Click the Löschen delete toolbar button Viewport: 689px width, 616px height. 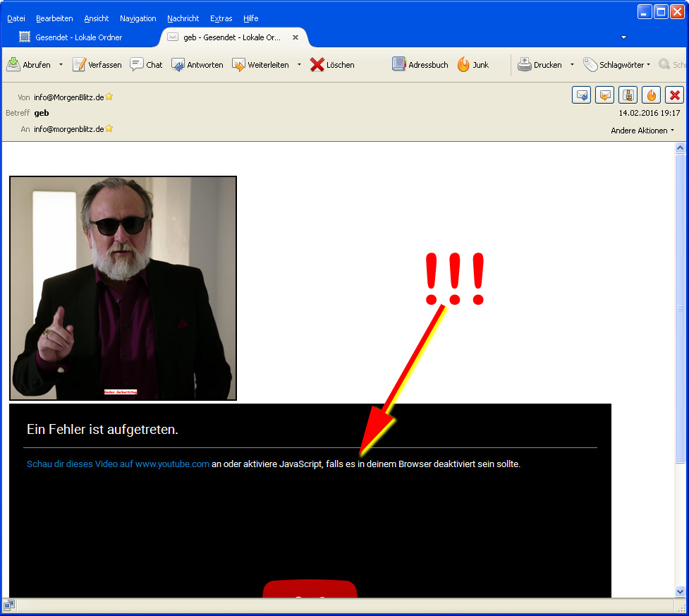pyautogui.click(x=332, y=65)
